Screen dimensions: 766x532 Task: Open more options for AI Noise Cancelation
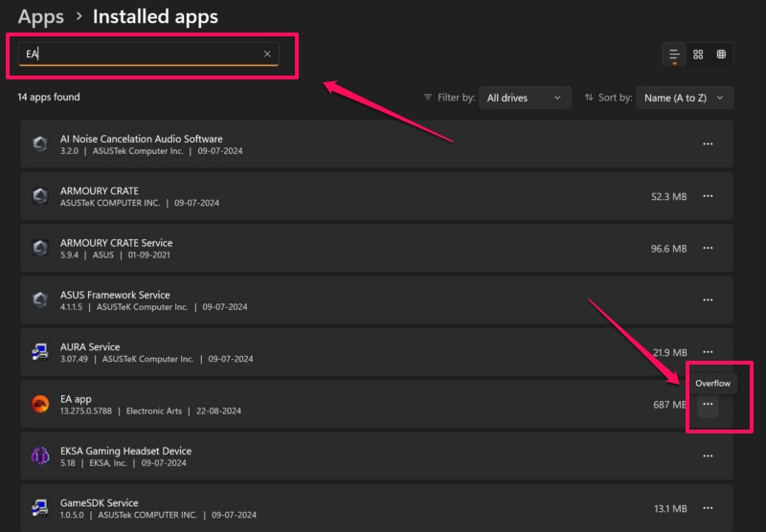pyautogui.click(x=708, y=144)
